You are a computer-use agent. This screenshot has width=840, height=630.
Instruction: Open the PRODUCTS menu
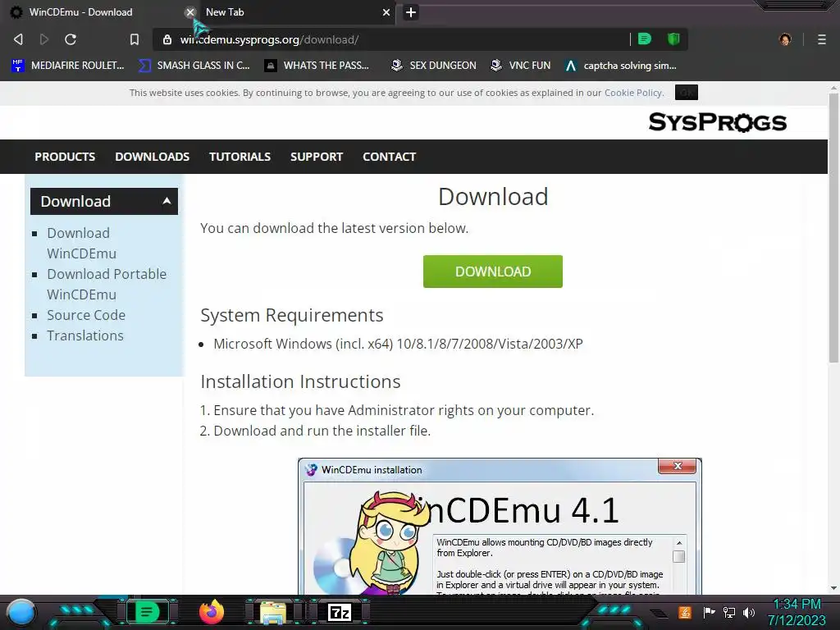click(x=65, y=157)
